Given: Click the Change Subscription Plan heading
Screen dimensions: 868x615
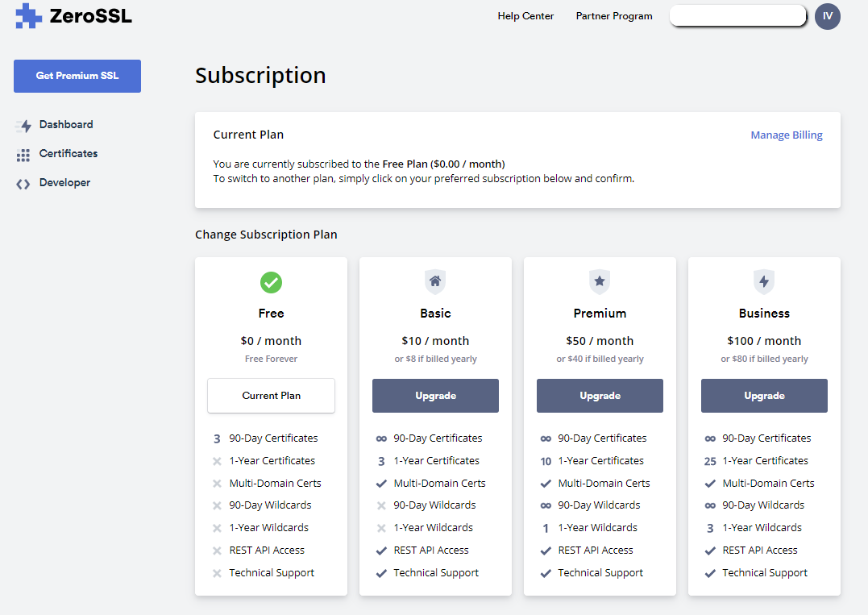Looking at the screenshot, I should 266,235.
